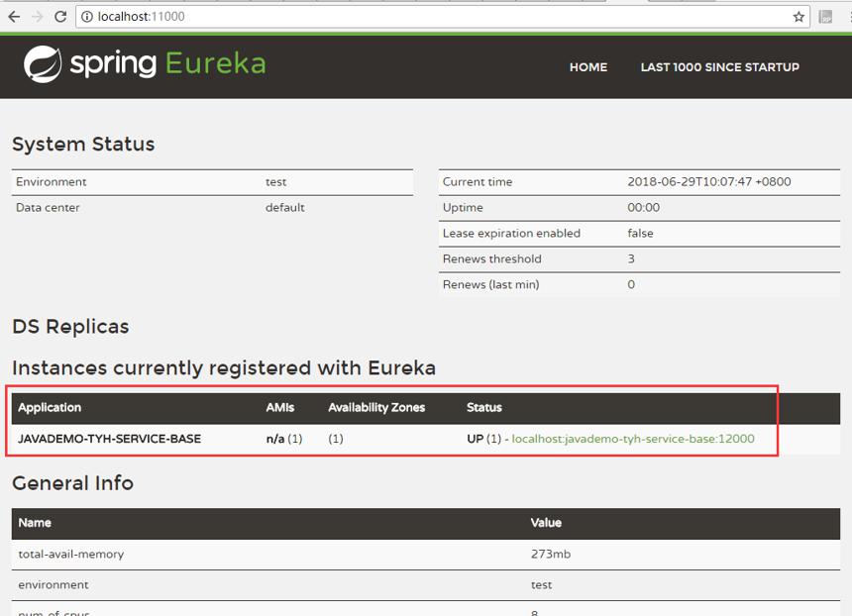
Task: Click the Spring leaf logo
Action: click(43, 64)
